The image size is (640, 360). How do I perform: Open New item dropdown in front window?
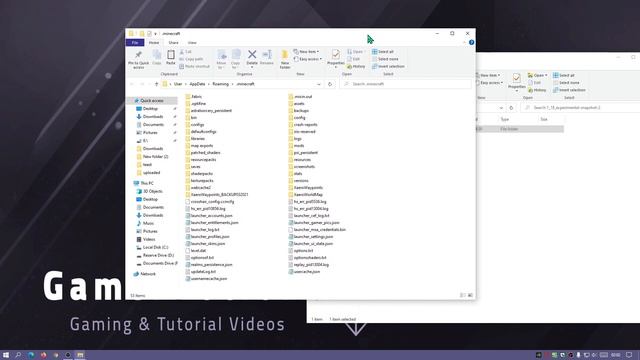click(x=306, y=52)
